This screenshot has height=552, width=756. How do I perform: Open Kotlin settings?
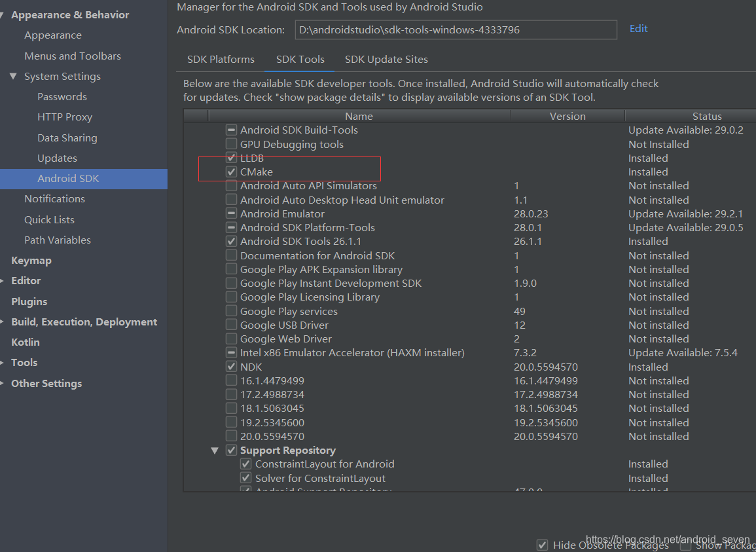pyautogui.click(x=26, y=342)
